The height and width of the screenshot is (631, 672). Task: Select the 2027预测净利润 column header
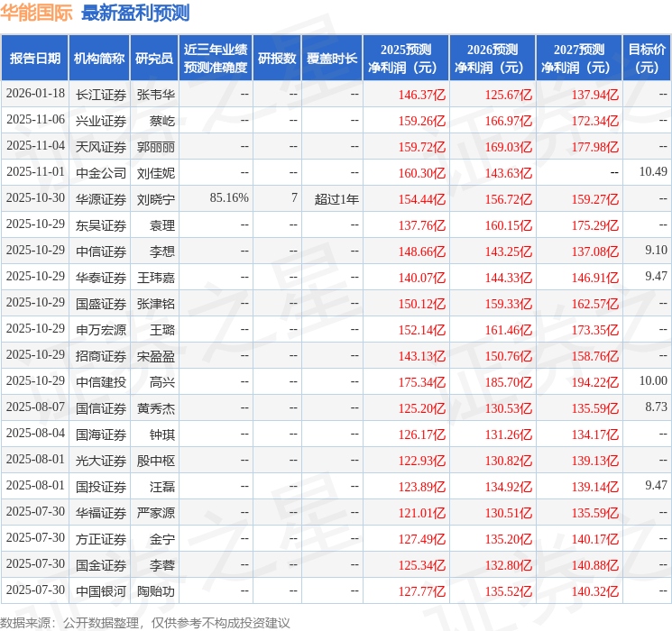(579, 59)
